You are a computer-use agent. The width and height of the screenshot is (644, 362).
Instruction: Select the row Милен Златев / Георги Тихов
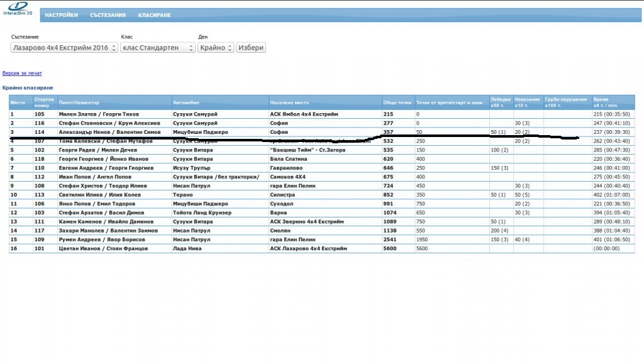(321, 114)
